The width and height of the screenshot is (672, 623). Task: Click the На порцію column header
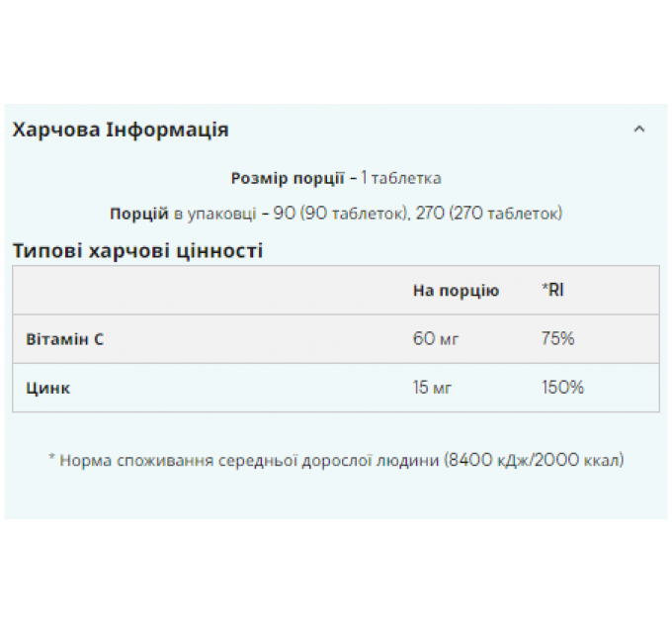pos(456,291)
